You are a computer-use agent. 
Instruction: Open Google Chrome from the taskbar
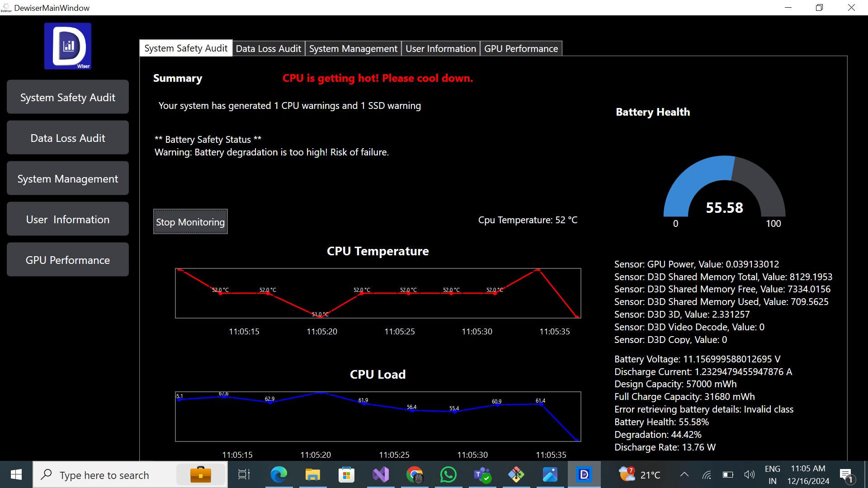(x=415, y=474)
